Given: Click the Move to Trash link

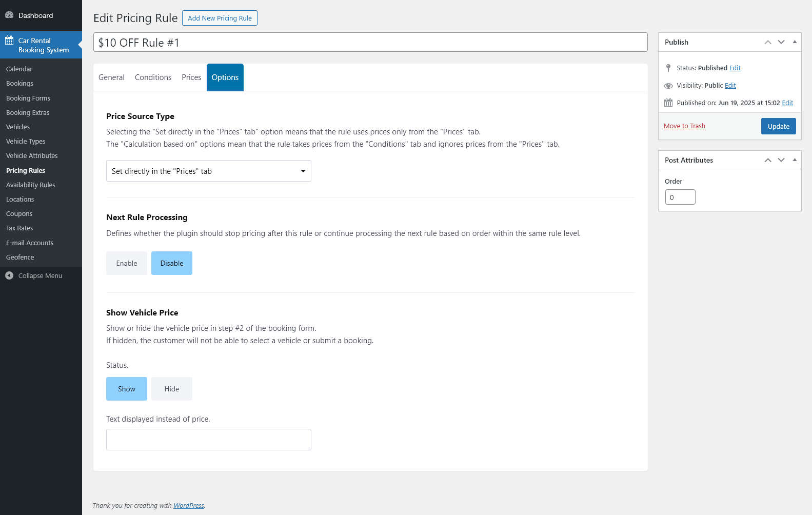Looking at the screenshot, I should (x=684, y=126).
